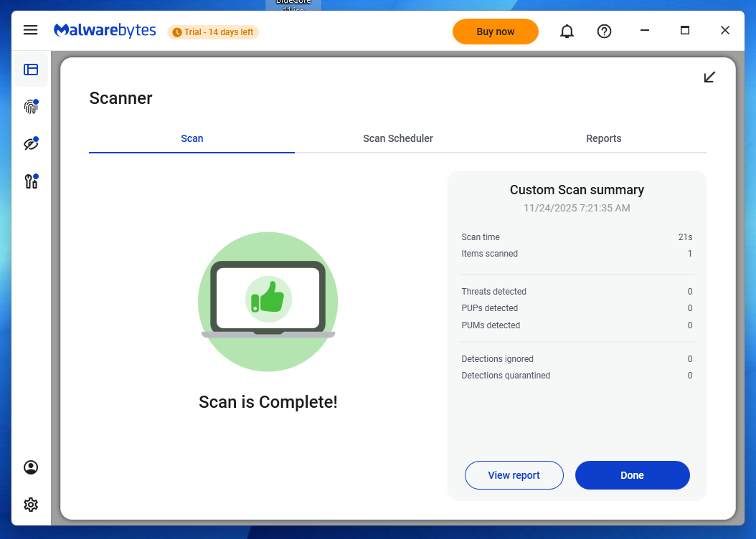Click the Malwarebytes logo

tap(105, 30)
